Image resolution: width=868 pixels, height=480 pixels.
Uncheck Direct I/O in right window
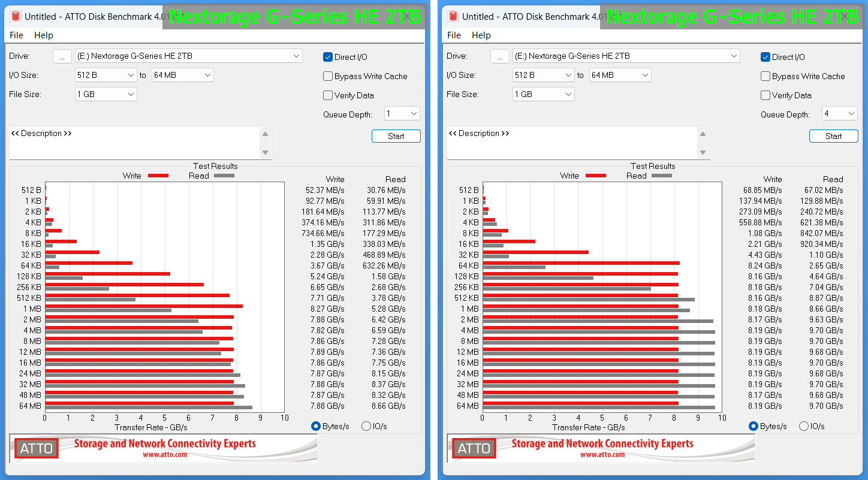765,57
